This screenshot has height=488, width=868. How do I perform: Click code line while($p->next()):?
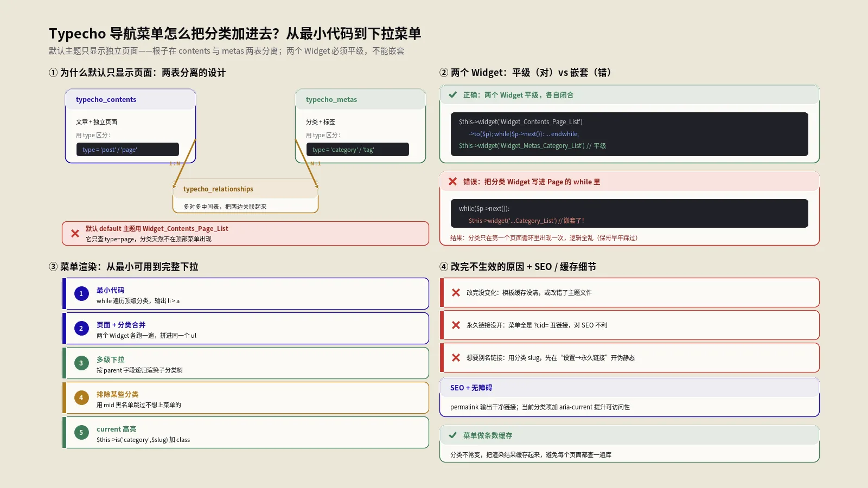click(484, 209)
